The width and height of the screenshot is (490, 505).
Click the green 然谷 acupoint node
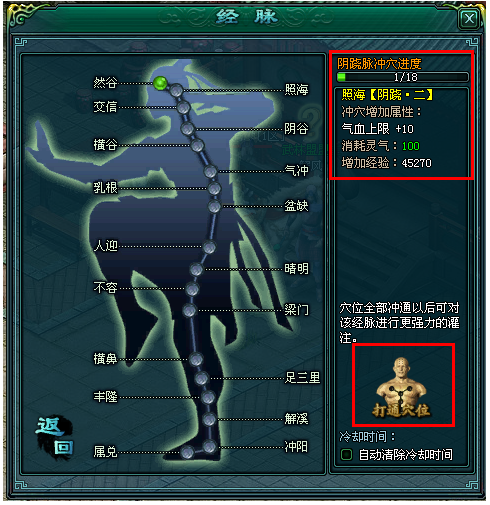(160, 83)
